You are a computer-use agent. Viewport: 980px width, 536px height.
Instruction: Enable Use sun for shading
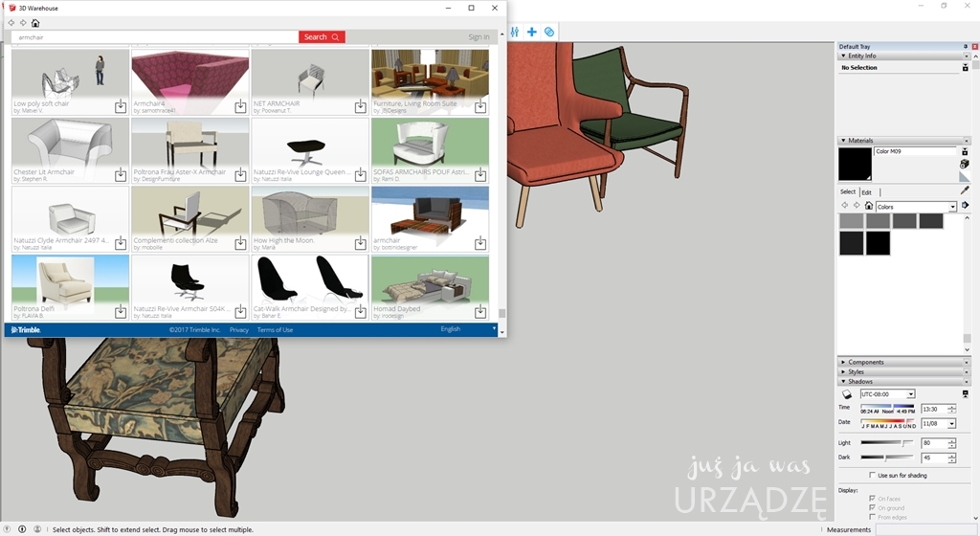click(x=873, y=476)
